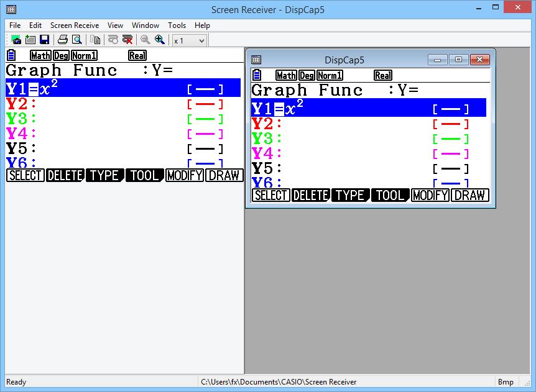Maximize the DispCap5 child window

click(x=458, y=60)
